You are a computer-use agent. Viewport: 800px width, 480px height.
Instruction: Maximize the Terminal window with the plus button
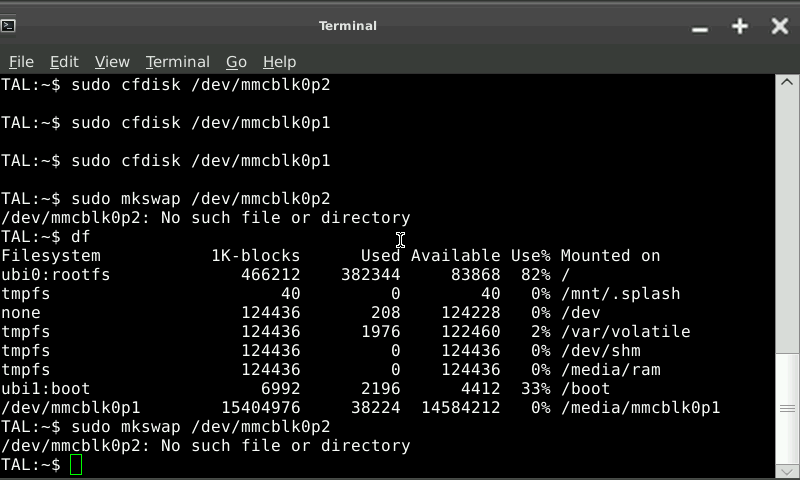740,26
